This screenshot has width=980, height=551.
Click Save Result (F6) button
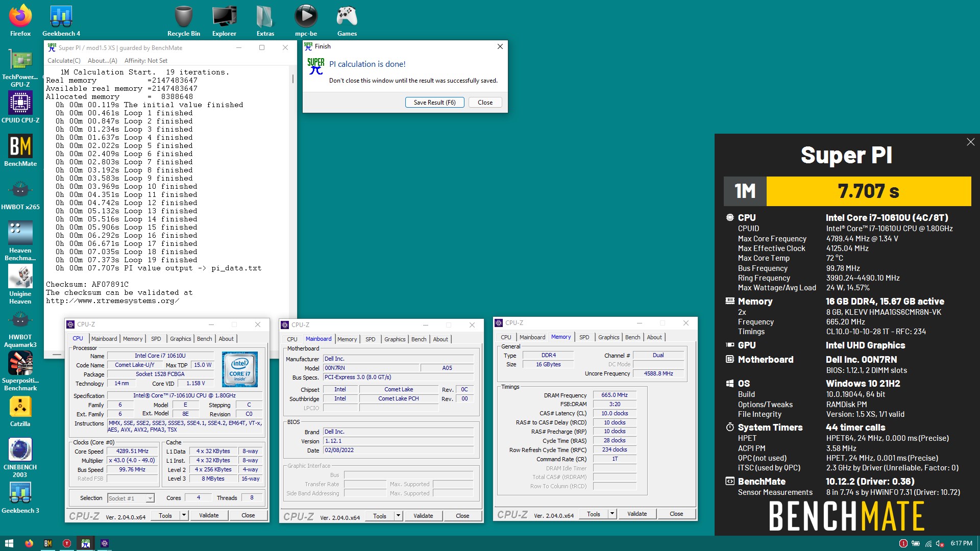(434, 102)
